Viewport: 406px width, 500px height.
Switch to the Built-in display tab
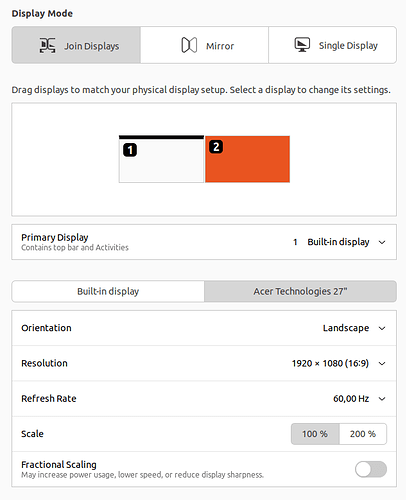108,291
